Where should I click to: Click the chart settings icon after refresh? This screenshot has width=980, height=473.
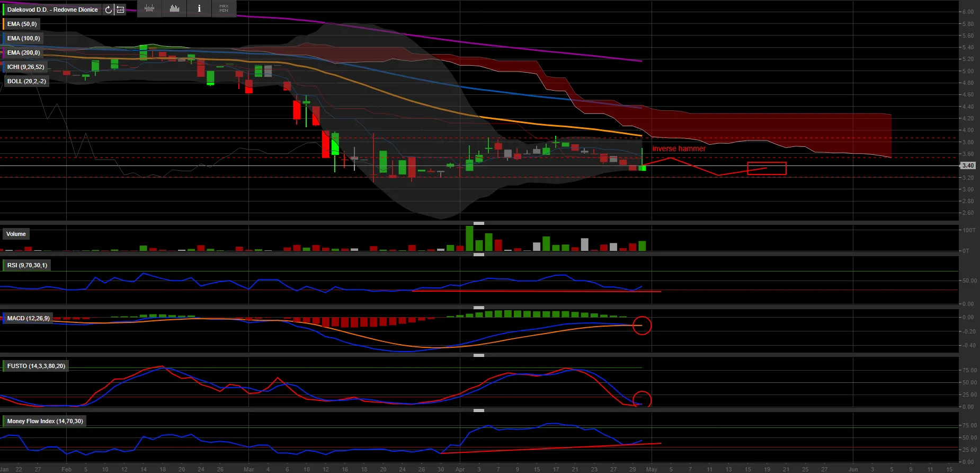pyautogui.click(x=121, y=10)
